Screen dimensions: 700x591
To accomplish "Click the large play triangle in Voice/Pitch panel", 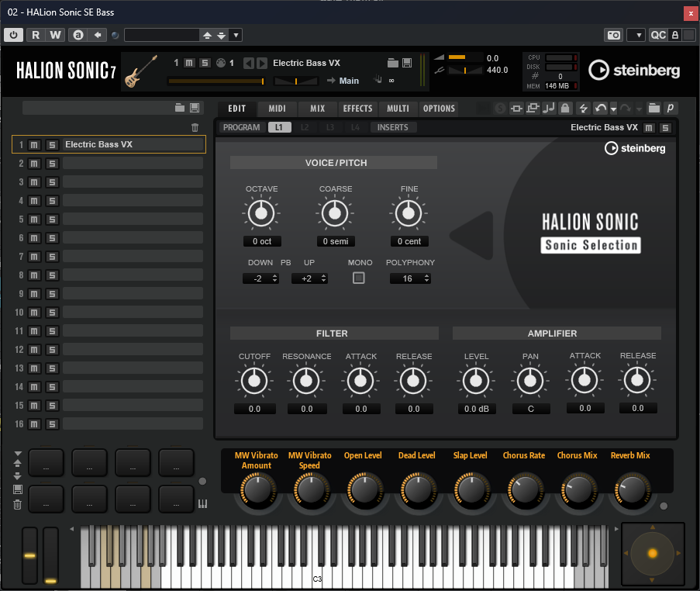I will (x=472, y=236).
